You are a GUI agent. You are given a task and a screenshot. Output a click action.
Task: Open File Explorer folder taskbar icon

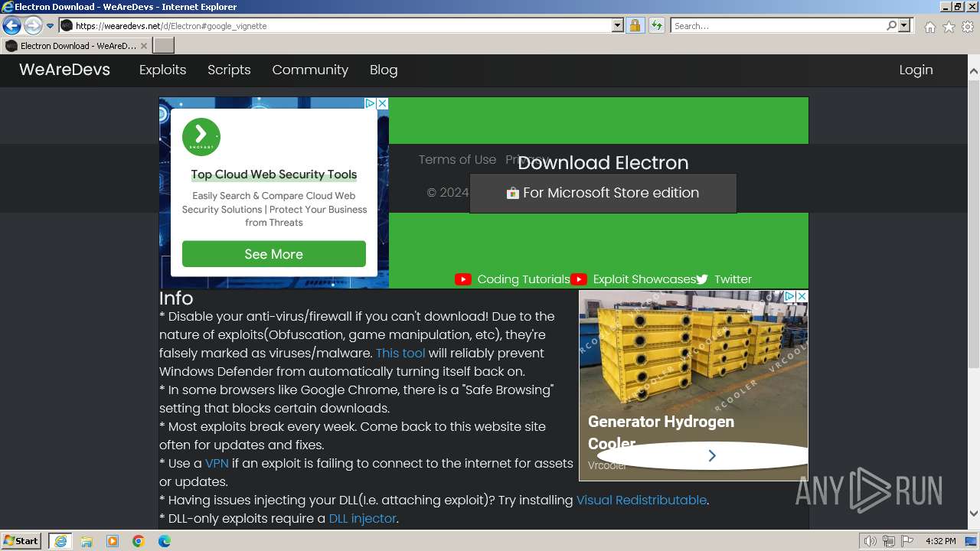[x=87, y=541]
